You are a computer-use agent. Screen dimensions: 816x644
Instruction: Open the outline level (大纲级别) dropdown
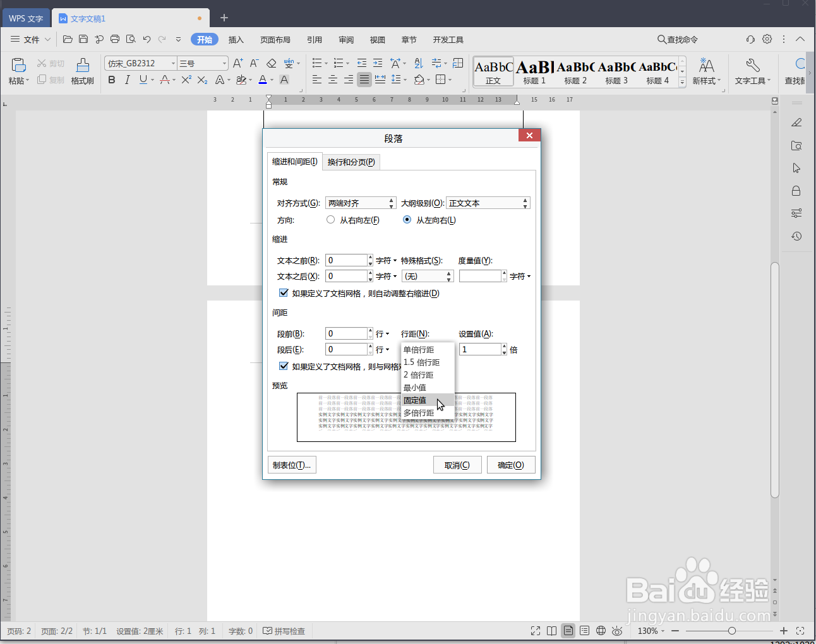[488, 203]
